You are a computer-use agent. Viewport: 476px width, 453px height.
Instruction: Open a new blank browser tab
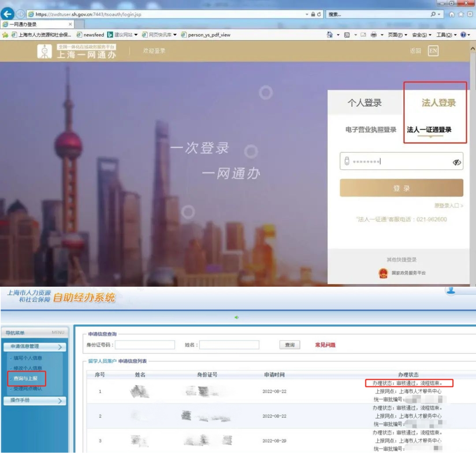click(79, 24)
